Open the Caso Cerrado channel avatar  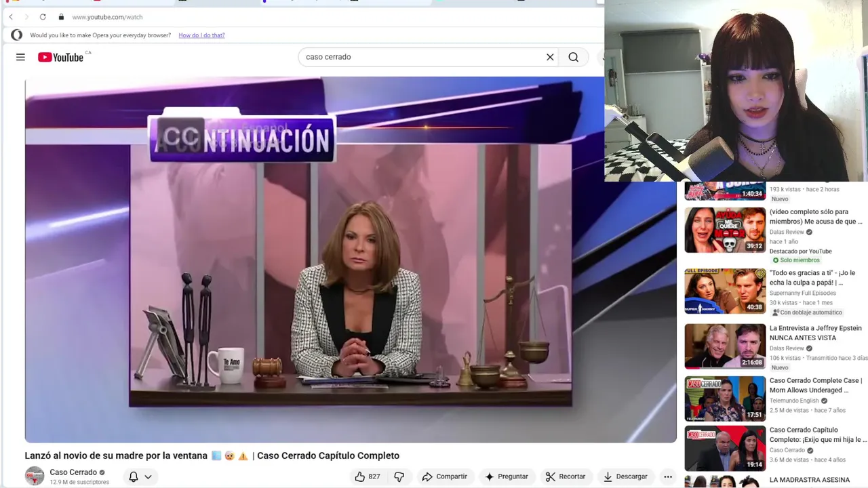[35, 476]
